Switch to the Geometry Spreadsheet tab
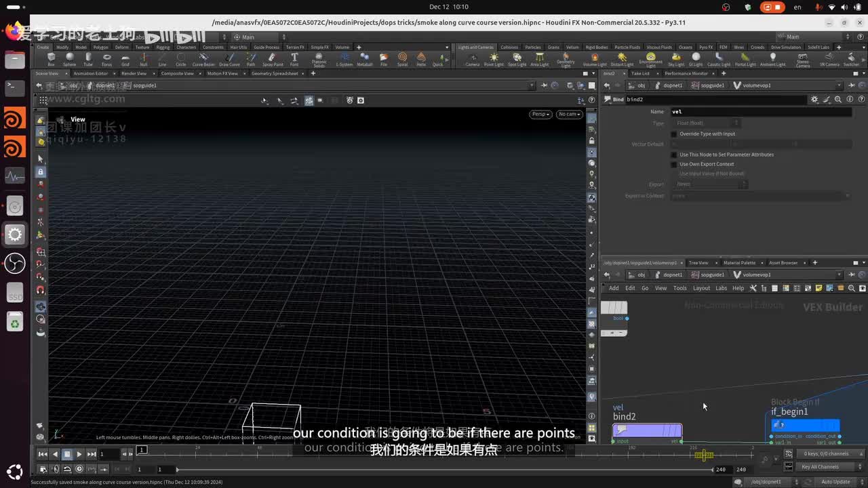This screenshot has width=868, height=488. coord(275,73)
